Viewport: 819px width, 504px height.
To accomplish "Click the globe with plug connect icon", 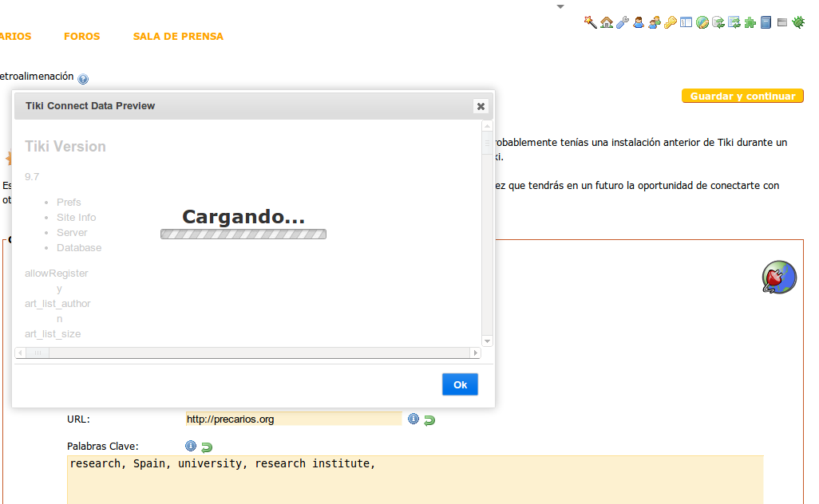I will pyautogui.click(x=779, y=277).
